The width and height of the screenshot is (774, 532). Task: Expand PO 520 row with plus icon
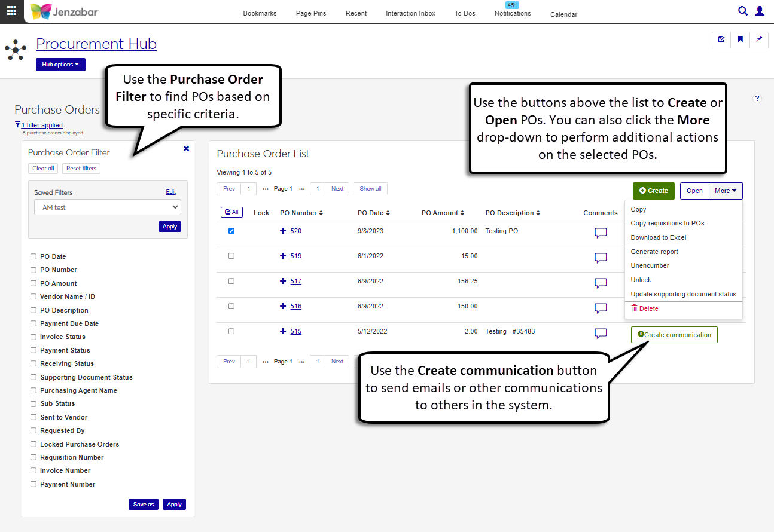click(284, 231)
